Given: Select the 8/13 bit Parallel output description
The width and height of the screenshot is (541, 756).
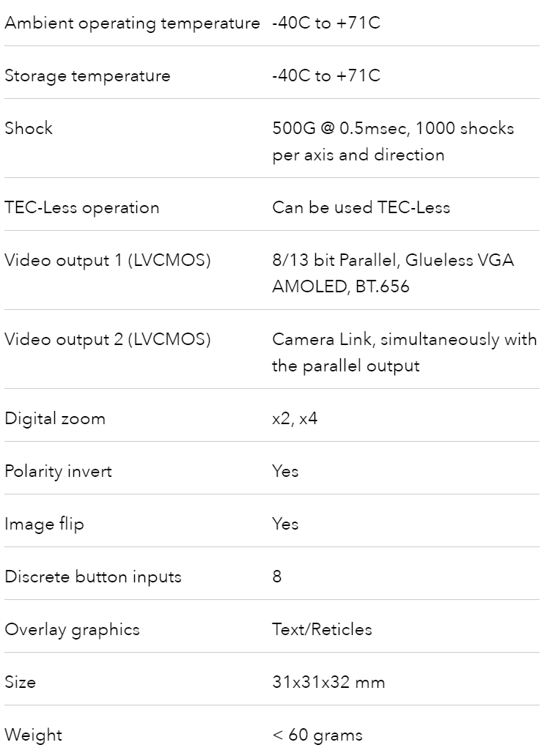Looking at the screenshot, I should (393, 273).
